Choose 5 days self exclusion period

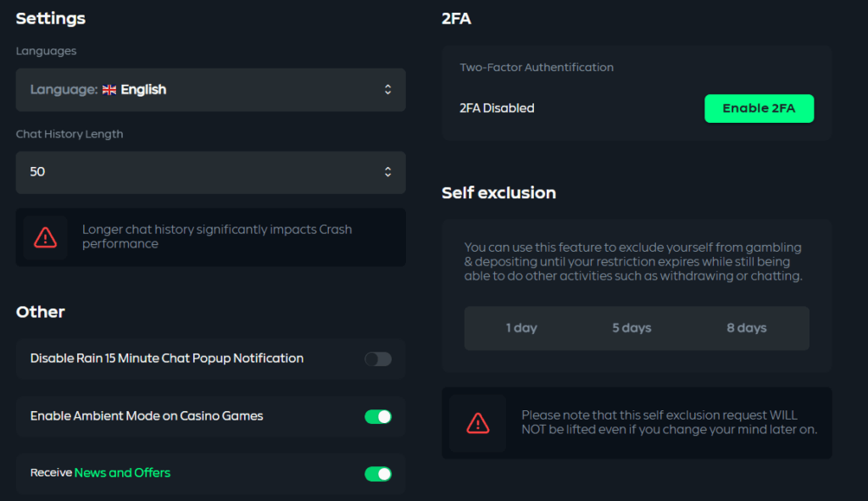pos(632,328)
